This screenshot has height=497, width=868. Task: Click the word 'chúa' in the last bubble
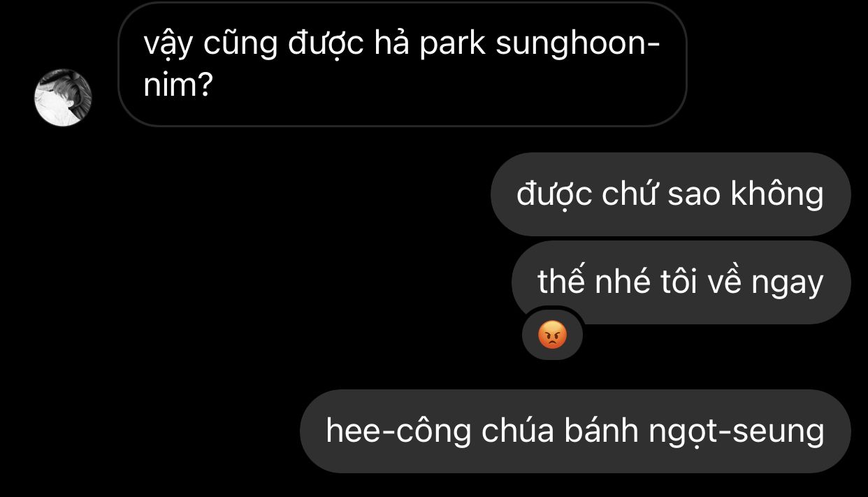517,430
